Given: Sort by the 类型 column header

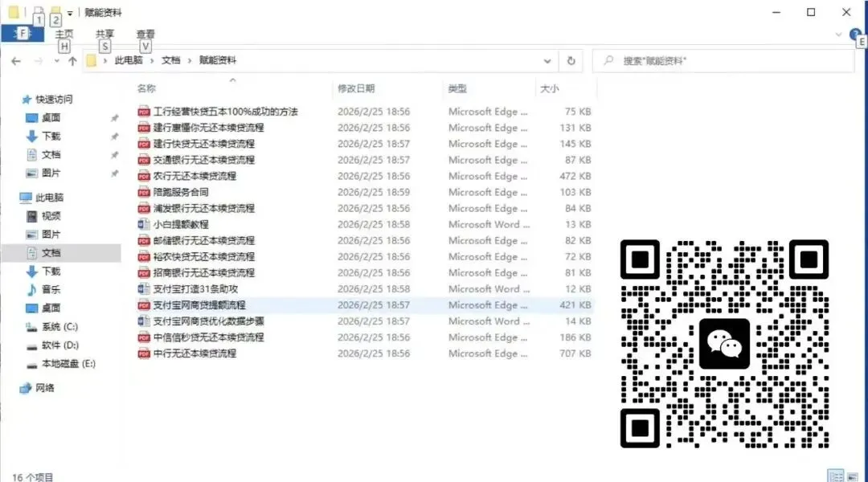Looking at the screenshot, I should click(457, 88).
